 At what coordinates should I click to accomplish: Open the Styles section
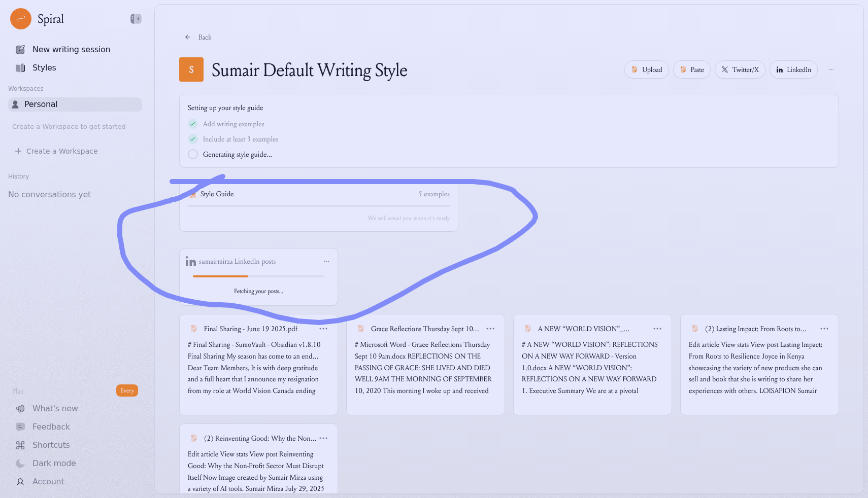pos(44,67)
